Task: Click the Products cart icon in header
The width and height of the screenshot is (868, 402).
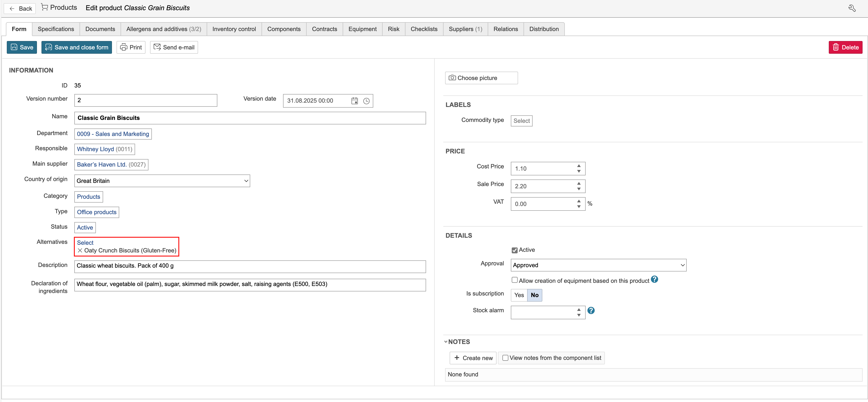Action: click(x=44, y=7)
